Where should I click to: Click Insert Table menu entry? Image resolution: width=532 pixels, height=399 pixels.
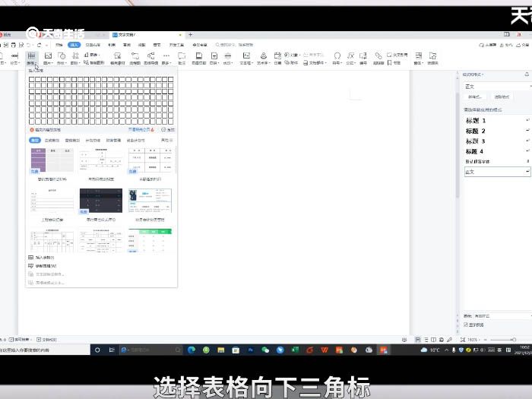[41, 258]
